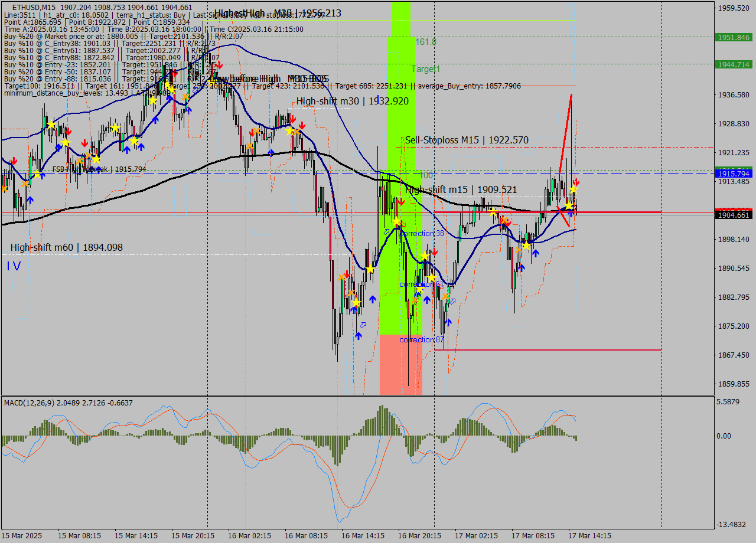The image size is (756, 543).
Task: Click the orange X marker near the correction:61 label
Action: (x=445, y=297)
